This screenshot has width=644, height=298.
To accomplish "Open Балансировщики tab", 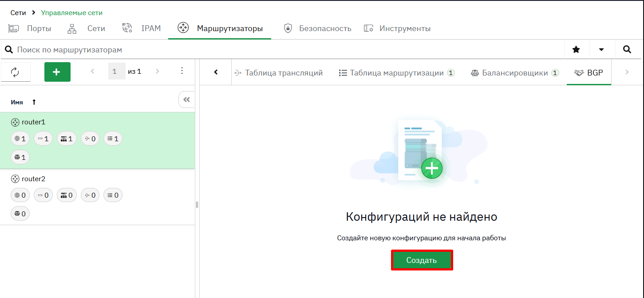I will tap(514, 73).
